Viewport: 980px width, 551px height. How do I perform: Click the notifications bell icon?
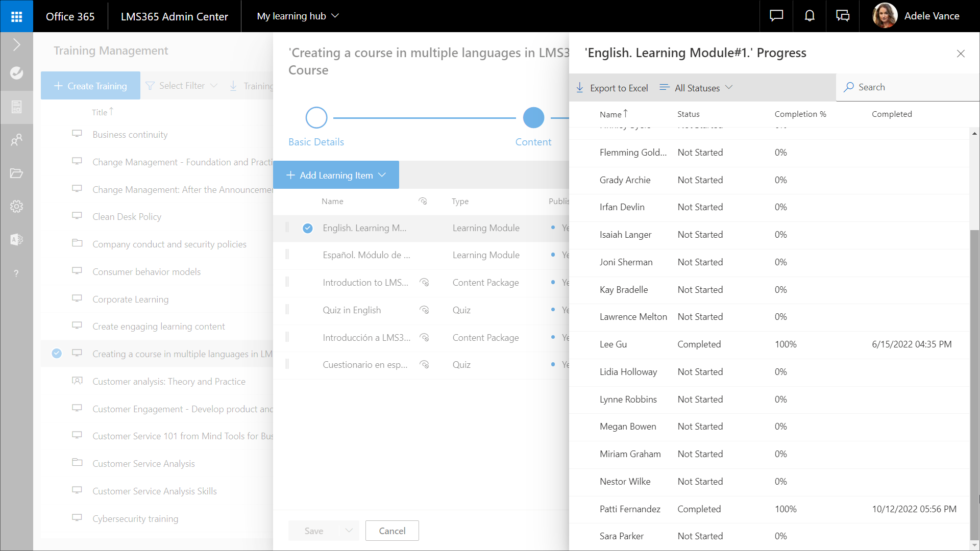point(810,16)
